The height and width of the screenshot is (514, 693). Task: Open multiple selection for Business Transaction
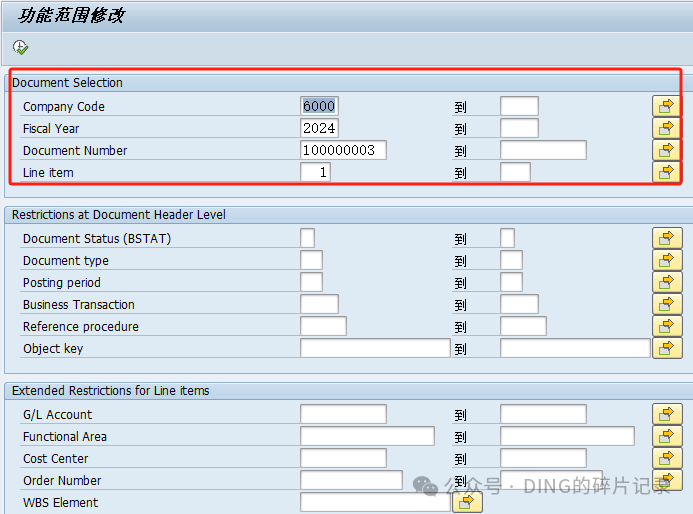(667, 305)
